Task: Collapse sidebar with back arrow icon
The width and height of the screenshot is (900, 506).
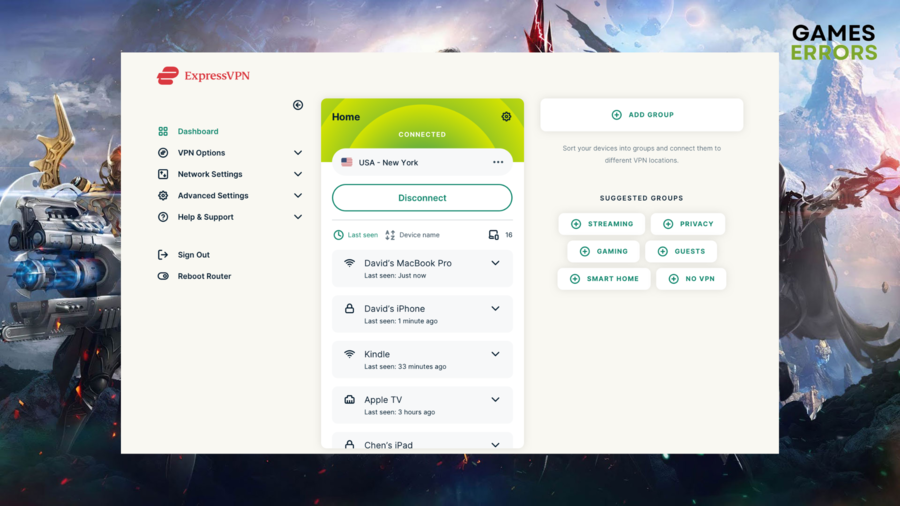Action: click(x=298, y=105)
